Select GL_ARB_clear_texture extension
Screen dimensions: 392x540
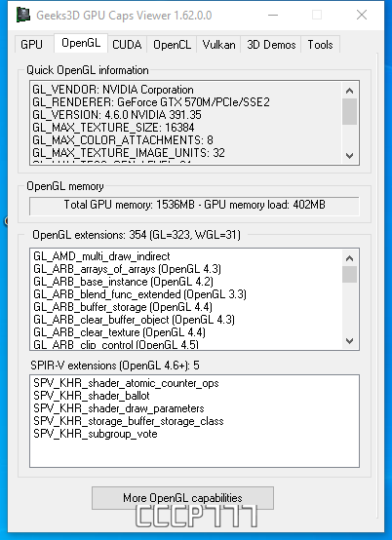click(119, 332)
